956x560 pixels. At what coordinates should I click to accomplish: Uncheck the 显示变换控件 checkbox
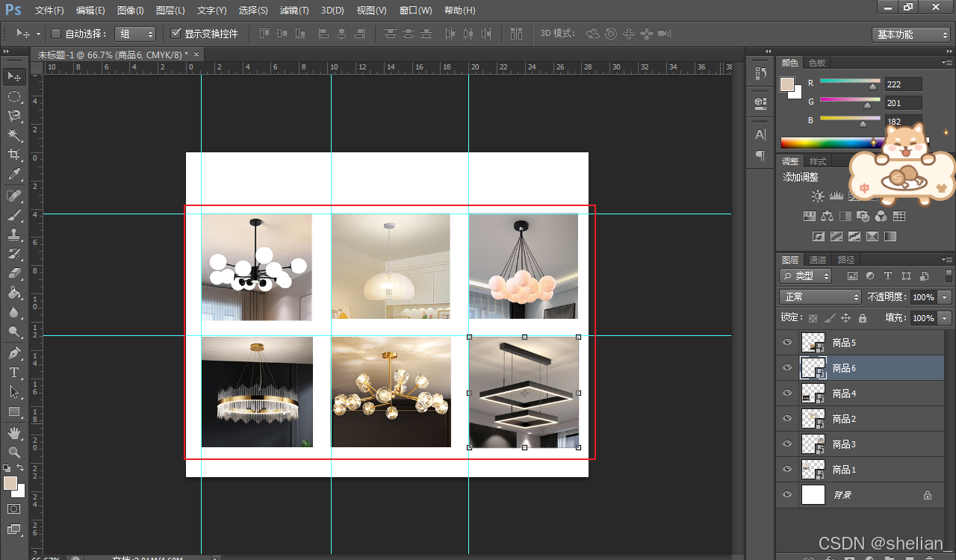(176, 34)
